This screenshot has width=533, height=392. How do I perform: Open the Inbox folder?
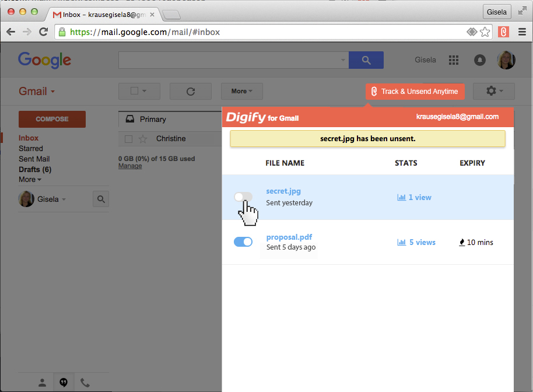29,138
